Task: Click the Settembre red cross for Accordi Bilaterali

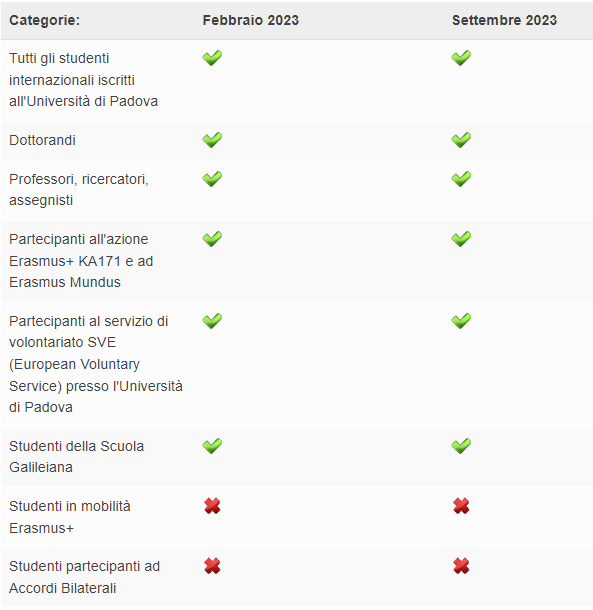Action: point(461,566)
